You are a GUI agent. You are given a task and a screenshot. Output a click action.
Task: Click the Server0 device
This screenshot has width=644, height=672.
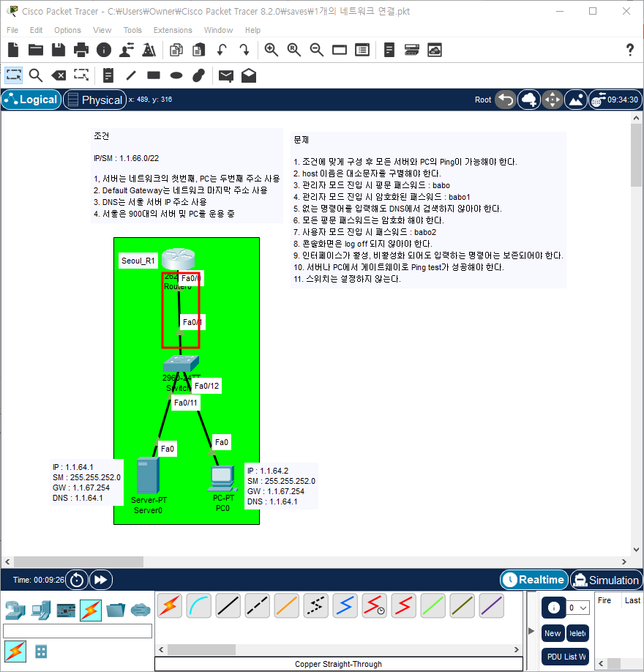pos(148,476)
